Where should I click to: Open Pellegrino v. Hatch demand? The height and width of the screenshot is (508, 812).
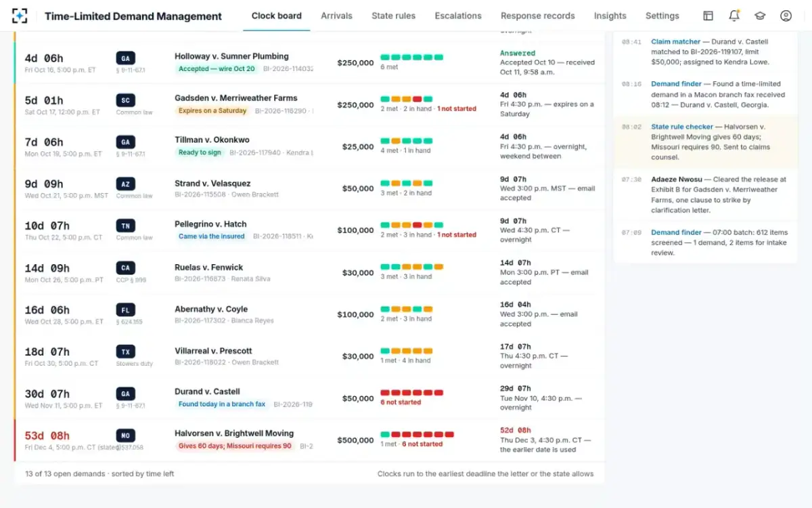(x=210, y=224)
